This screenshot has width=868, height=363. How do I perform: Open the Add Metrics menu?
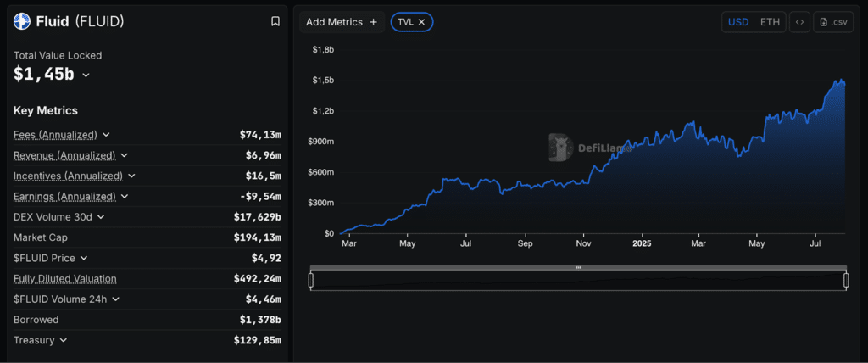(342, 22)
